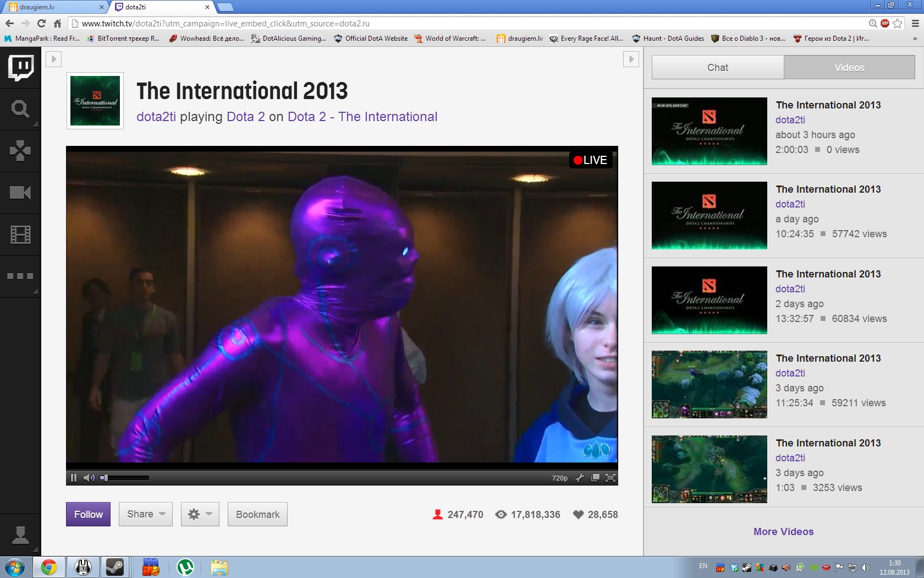Mute the stream speaker icon
The height and width of the screenshot is (578, 924).
pyautogui.click(x=89, y=478)
